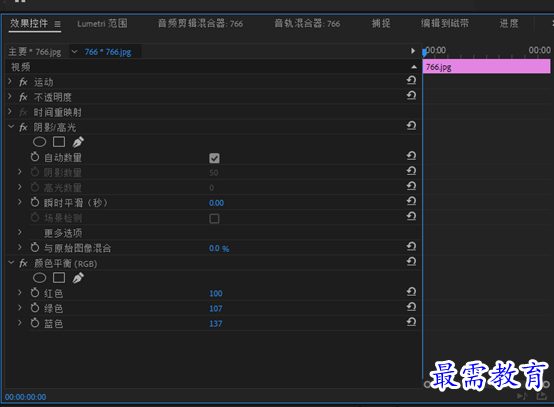Select the 766 * 766.jpg sequence clip link

coord(108,52)
